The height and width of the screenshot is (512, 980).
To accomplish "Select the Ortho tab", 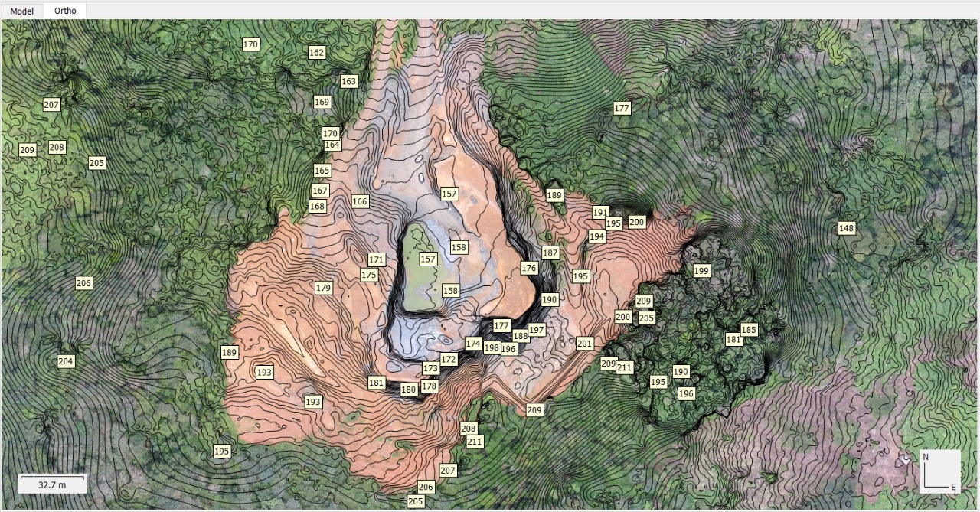I will click(x=65, y=11).
